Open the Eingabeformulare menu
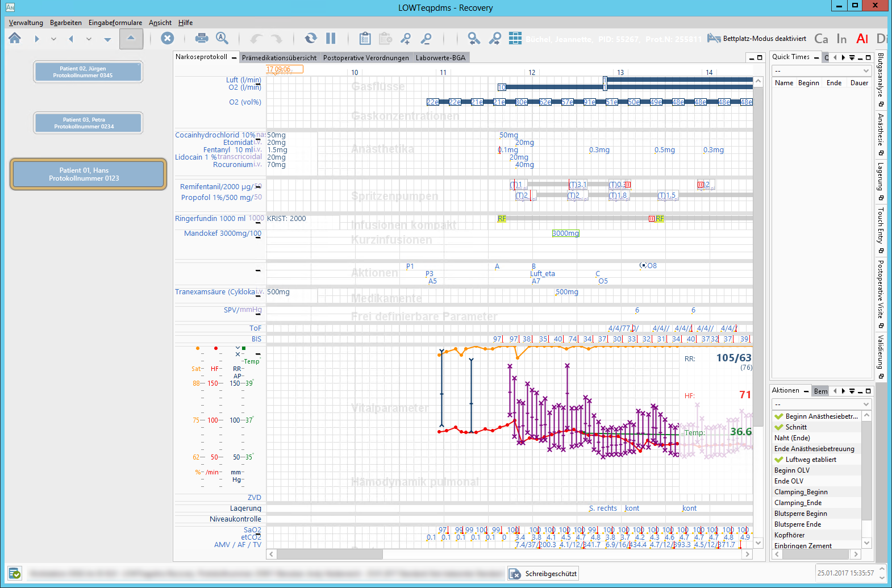 [115, 23]
